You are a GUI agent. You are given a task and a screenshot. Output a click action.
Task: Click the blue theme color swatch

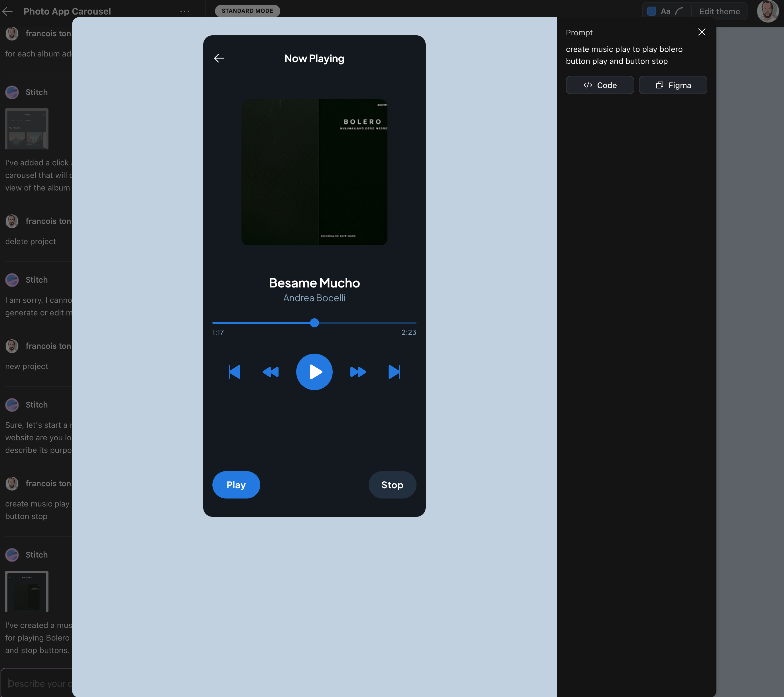pyautogui.click(x=651, y=11)
